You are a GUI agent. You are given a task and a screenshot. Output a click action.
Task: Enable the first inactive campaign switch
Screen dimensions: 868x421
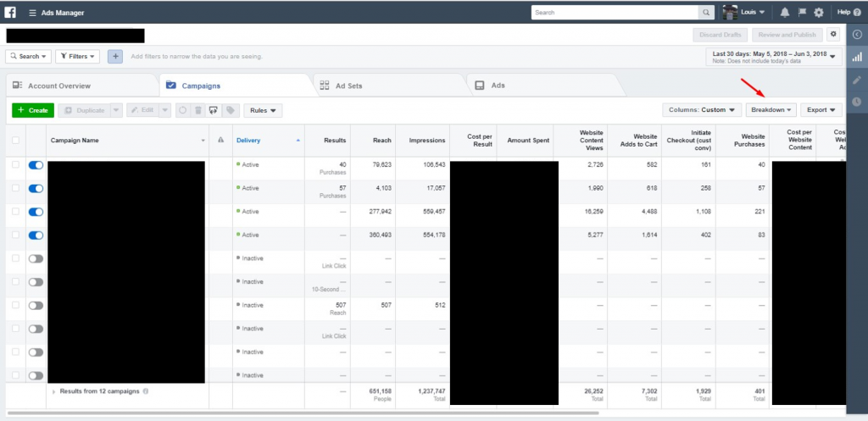[36, 258]
